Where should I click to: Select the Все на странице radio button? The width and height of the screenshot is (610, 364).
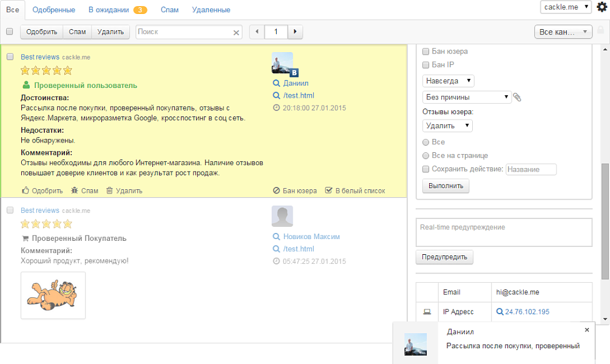[426, 156]
